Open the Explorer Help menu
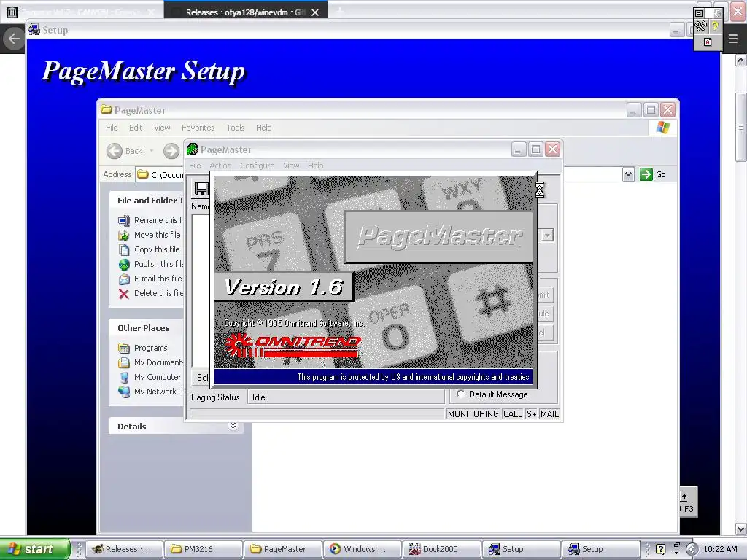Image resolution: width=747 pixels, height=560 pixels. point(263,128)
